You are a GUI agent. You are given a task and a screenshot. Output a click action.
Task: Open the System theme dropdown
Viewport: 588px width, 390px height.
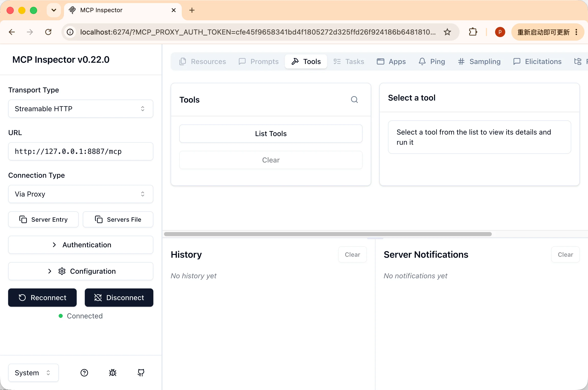pos(34,372)
